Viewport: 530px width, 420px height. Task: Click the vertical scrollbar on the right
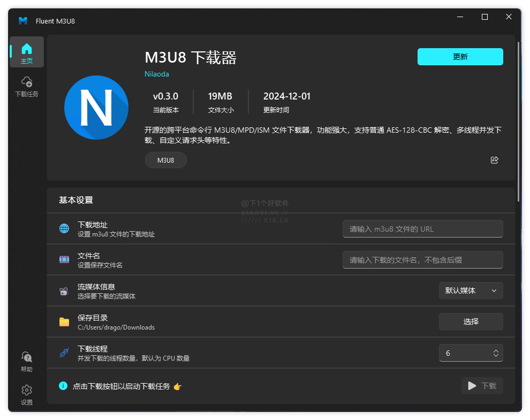tap(519, 121)
